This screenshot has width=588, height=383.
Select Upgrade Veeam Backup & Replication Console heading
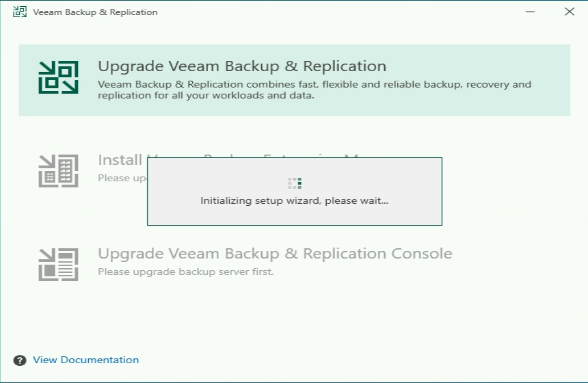275,254
